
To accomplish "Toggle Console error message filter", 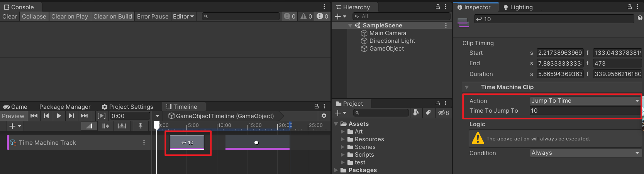I will click(x=322, y=16).
